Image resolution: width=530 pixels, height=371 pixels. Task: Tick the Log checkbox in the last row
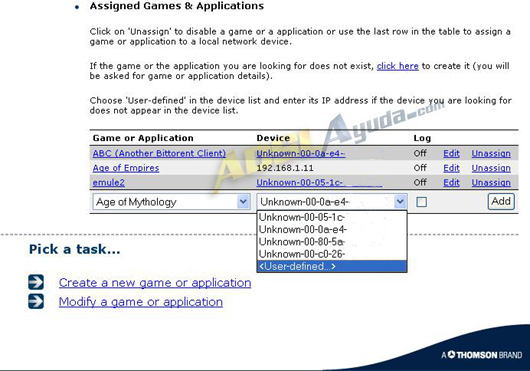(421, 202)
